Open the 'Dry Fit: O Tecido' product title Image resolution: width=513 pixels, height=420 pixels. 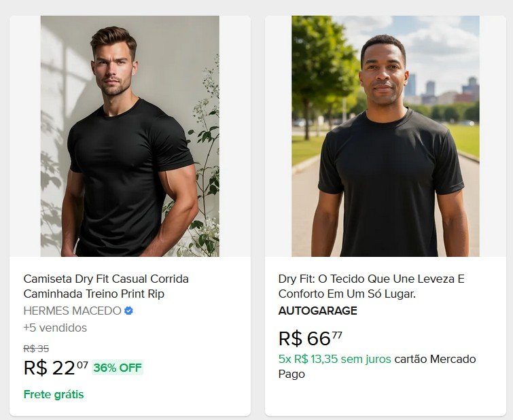(371, 286)
